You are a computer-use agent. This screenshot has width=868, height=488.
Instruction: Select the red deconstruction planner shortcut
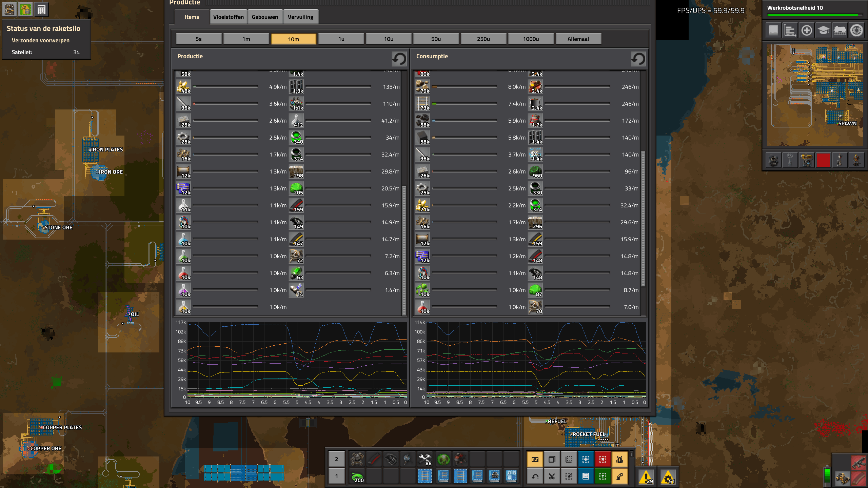(x=603, y=460)
